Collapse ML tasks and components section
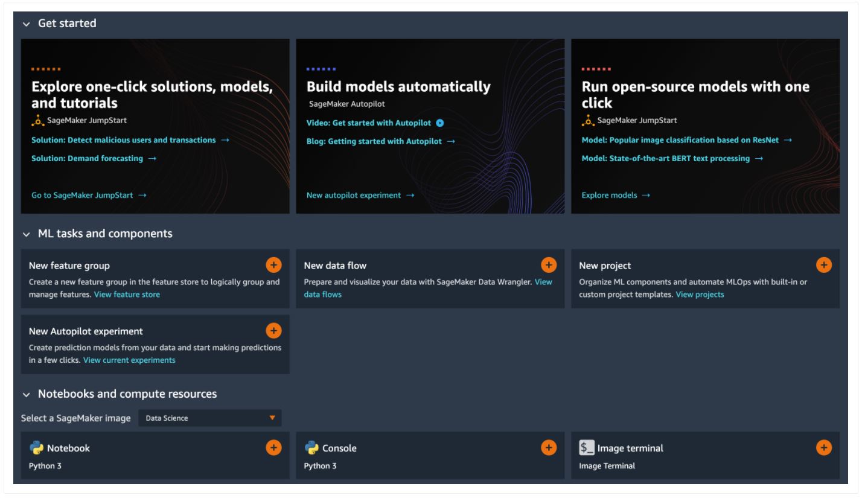Viewport: 865px width, 504px height. pos(26,234)
